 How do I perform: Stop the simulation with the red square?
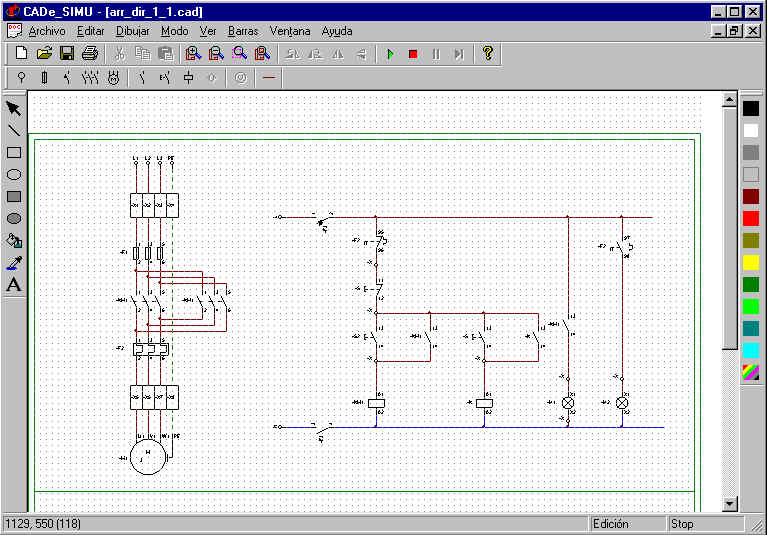[x=413, y=54]
